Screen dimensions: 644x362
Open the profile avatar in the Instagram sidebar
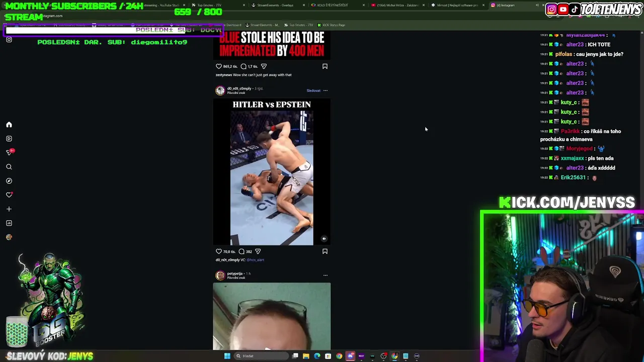(9, 237)
